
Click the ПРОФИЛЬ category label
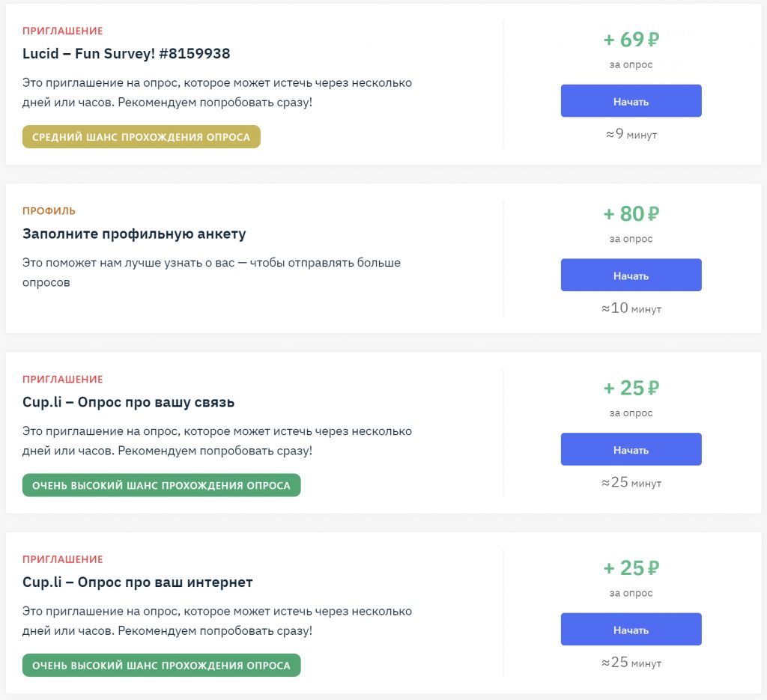click(49, 211)
